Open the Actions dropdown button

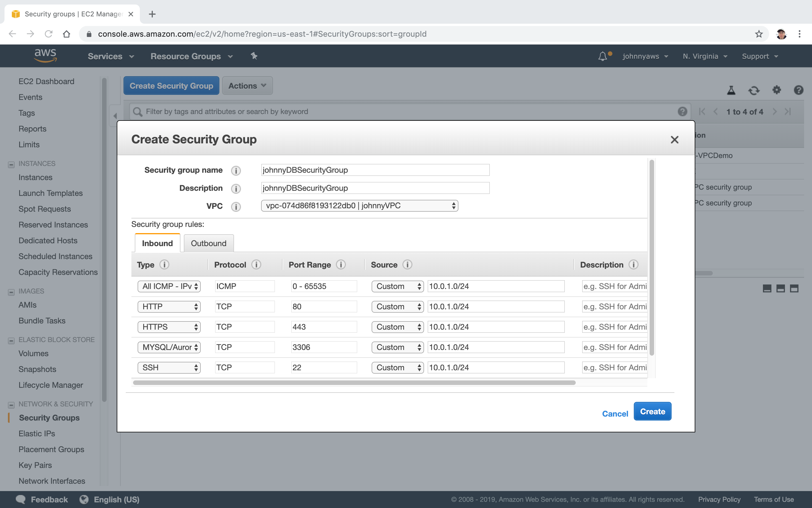247,86
